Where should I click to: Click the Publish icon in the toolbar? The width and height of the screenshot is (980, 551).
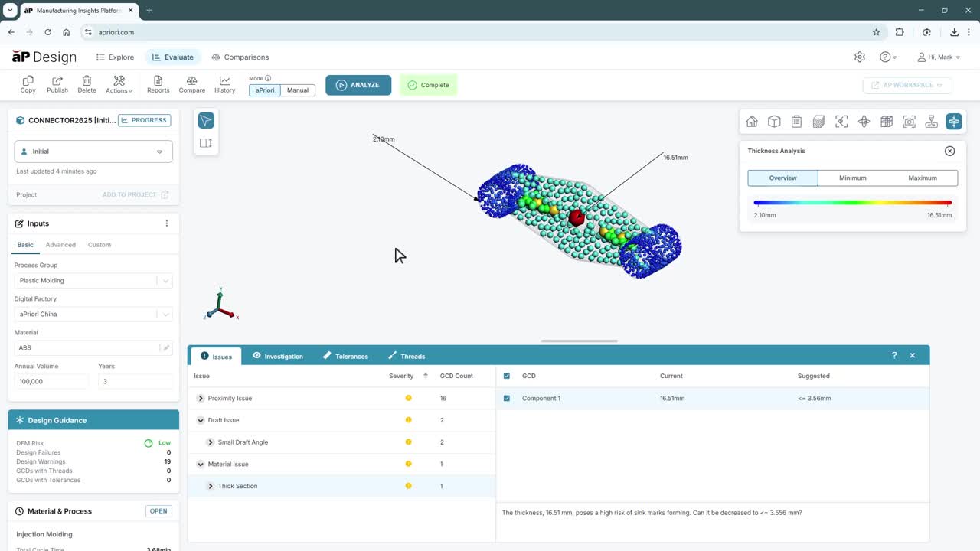[57, 84]
